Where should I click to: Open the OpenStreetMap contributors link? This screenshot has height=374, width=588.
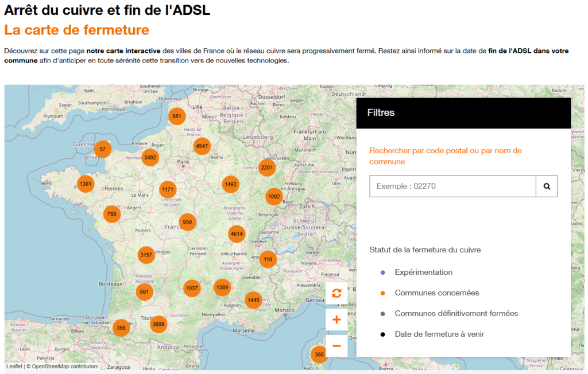pyautogui.click(x=65, y=367)
